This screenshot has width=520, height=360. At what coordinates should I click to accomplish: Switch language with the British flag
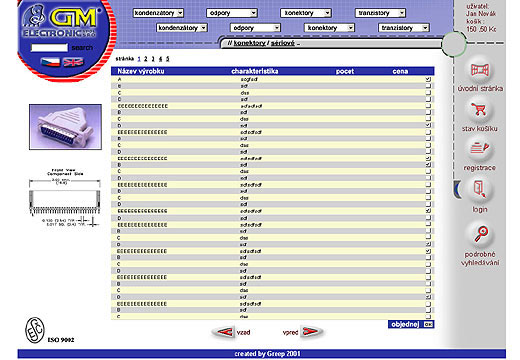(x=73, y=62)
